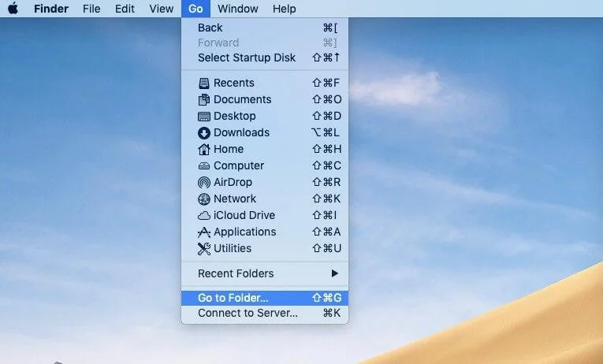Click the iCloud Drive cloud icon
The image size is (603, 364).
[204, 215]
